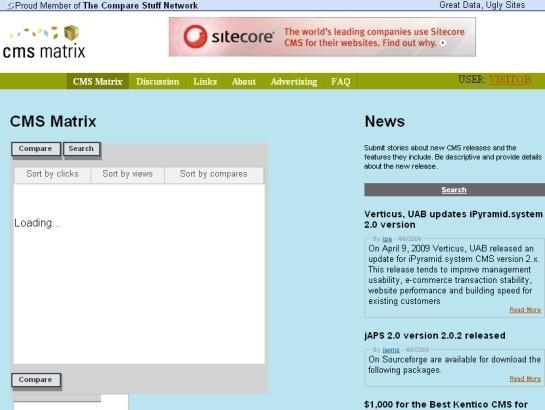
Task: Click the cms matrix logo
Action: pos(44,42)
